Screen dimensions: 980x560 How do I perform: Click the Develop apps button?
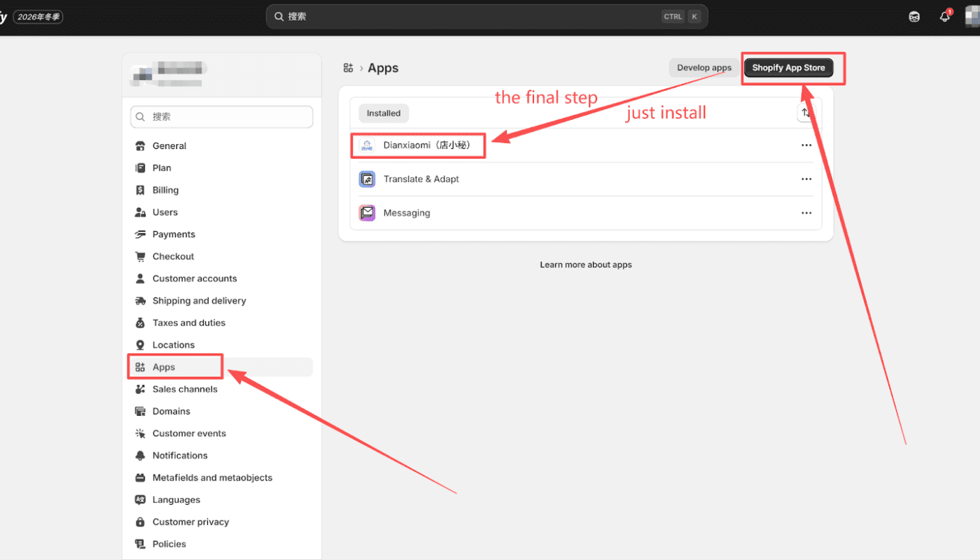[703, 68]
